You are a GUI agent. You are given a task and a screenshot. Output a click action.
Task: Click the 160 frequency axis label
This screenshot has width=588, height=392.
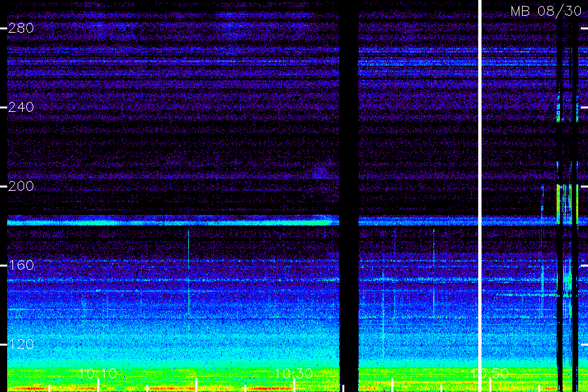21,265
